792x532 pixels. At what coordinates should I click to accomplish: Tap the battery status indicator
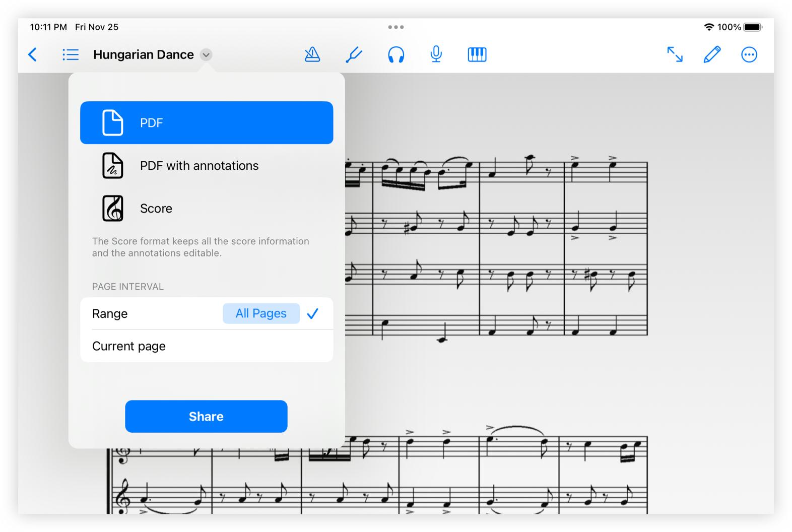[753, 27]
